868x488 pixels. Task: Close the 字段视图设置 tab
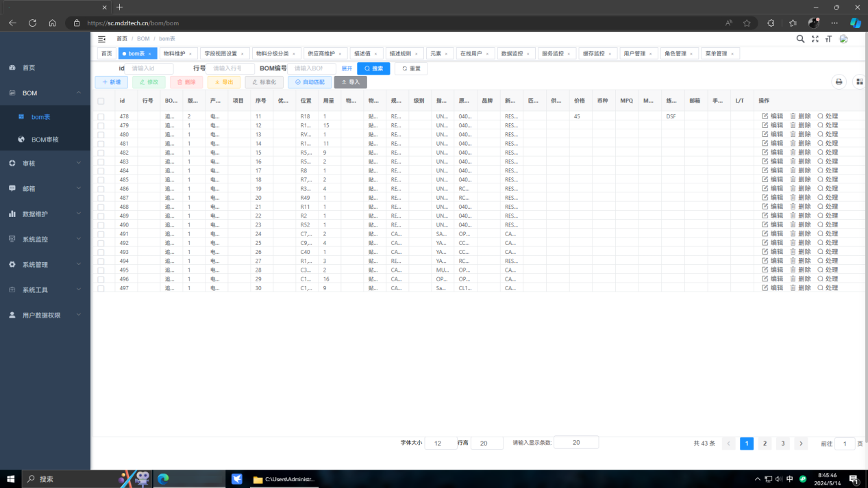tap(242, 53)
